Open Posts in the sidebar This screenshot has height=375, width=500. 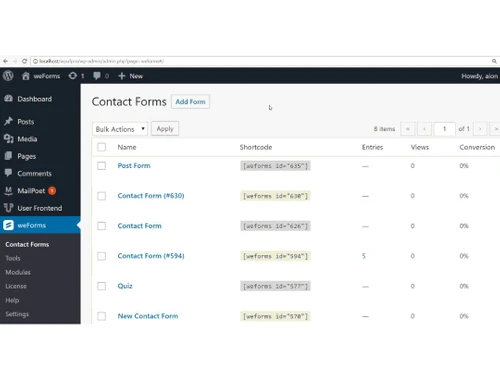pyautogui.click(x=26, y=122)
